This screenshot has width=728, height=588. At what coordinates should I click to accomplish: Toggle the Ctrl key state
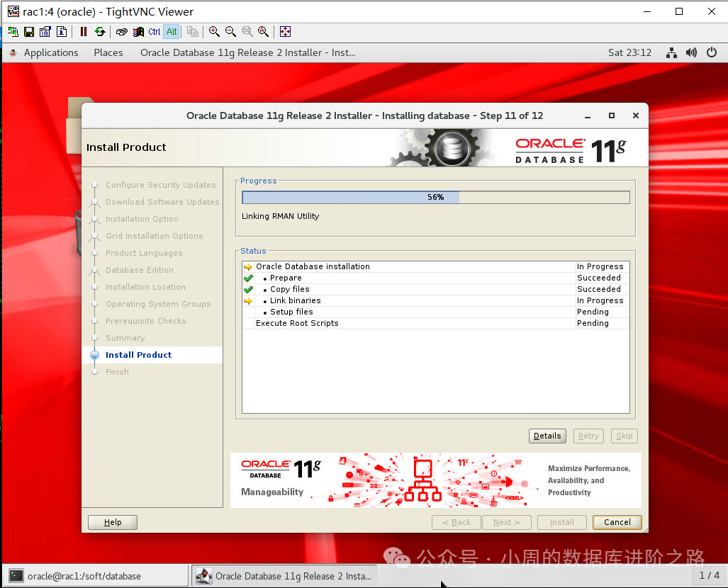click(x=154, y=32)
